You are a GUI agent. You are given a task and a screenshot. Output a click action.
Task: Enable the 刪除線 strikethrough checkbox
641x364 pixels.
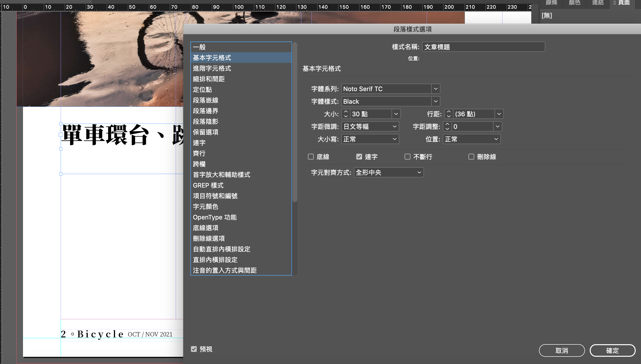coord(471,157)
